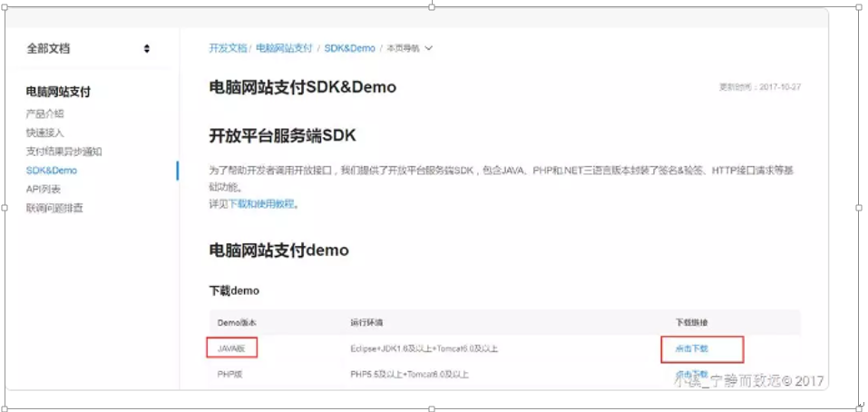Open the 全部文档 document selector dropdown

pos(89,49)
